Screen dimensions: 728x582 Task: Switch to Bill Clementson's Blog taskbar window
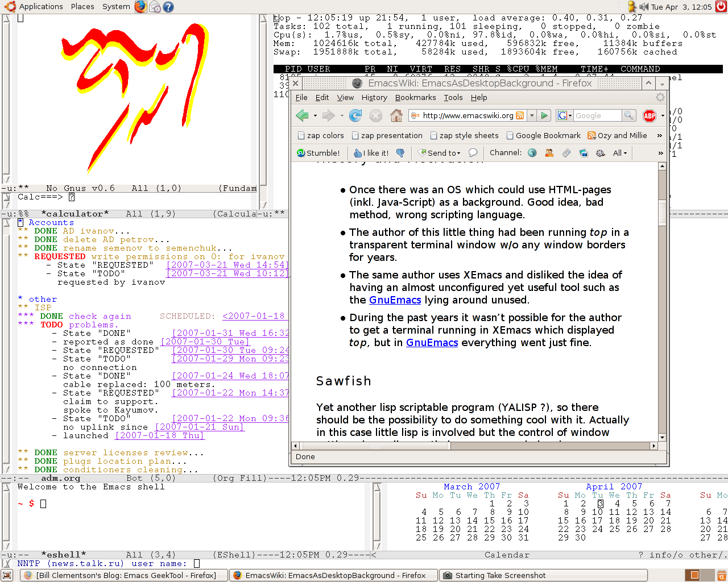point(123,575)
